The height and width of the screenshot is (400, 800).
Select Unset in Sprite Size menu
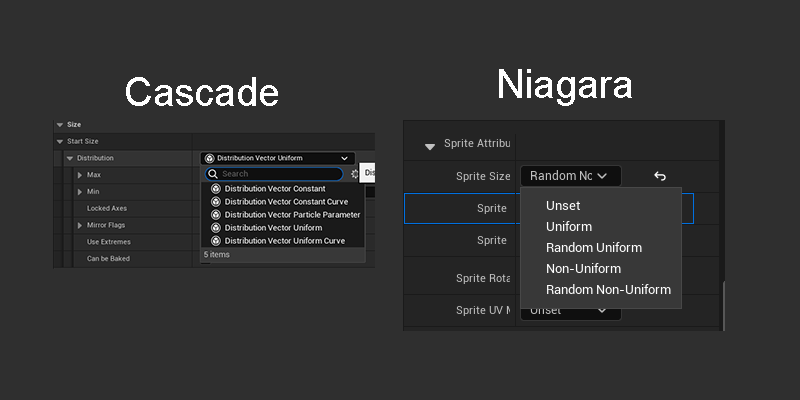563,206
